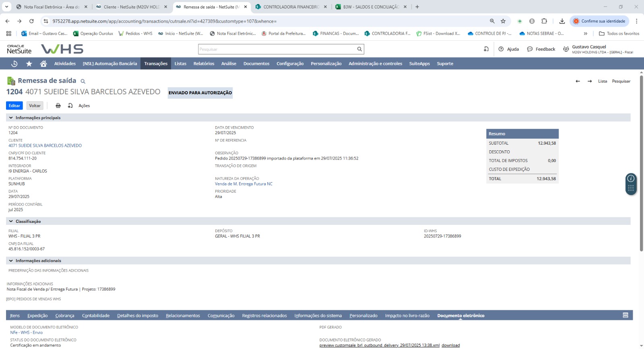Collapse the Classificação section
Image resolution: width=644 pixels, height=349 pixels.
click(11, 221)
